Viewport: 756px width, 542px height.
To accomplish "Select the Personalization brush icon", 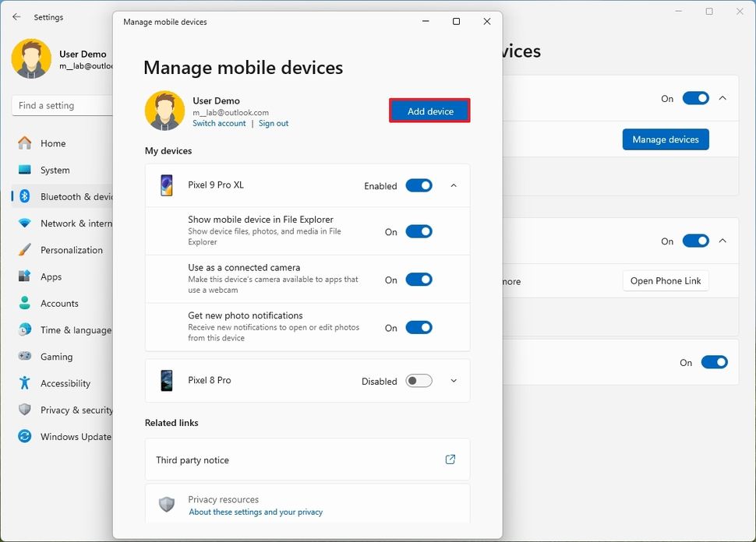I will 23,250.
